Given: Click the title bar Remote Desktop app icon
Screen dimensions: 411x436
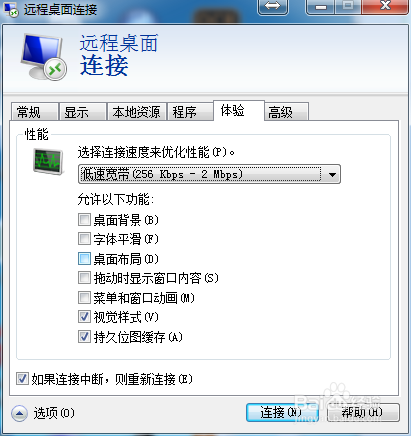Looking at the screenshot, I should [x=11, y=9].
